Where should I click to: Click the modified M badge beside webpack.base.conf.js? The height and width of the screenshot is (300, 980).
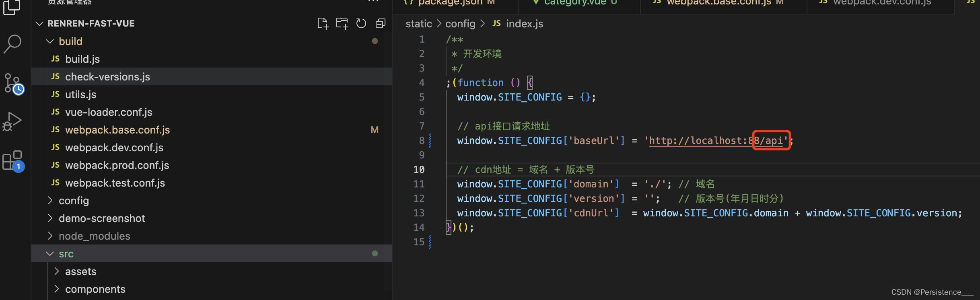coord(375,130)
